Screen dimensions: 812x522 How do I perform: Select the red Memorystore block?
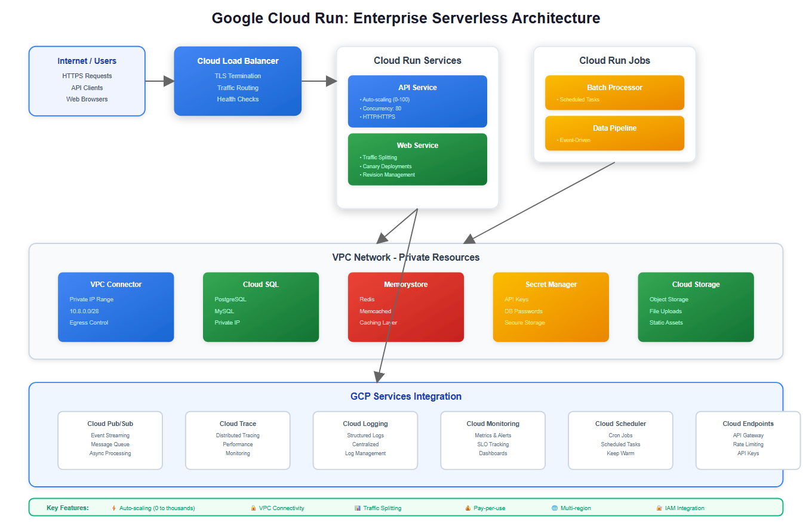pyautogui.click(x=406, y=307)
